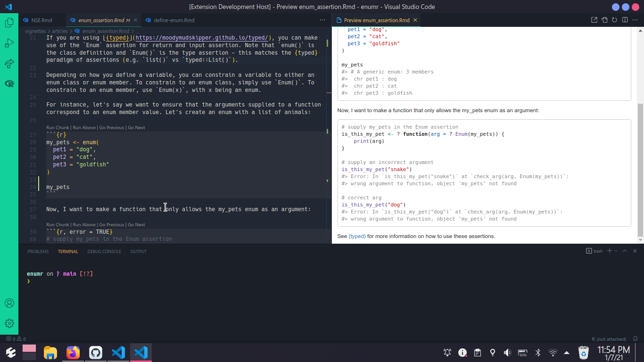The width and height of the screenshot is (644, 362).
Task: Open More Actions in the left editor group
Action: (322, 20)
